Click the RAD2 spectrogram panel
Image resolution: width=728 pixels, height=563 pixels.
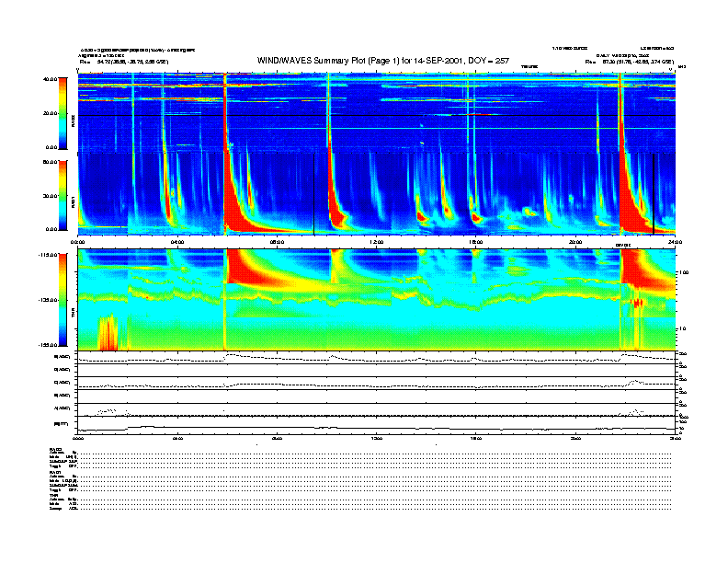click(x=377, y=112)
